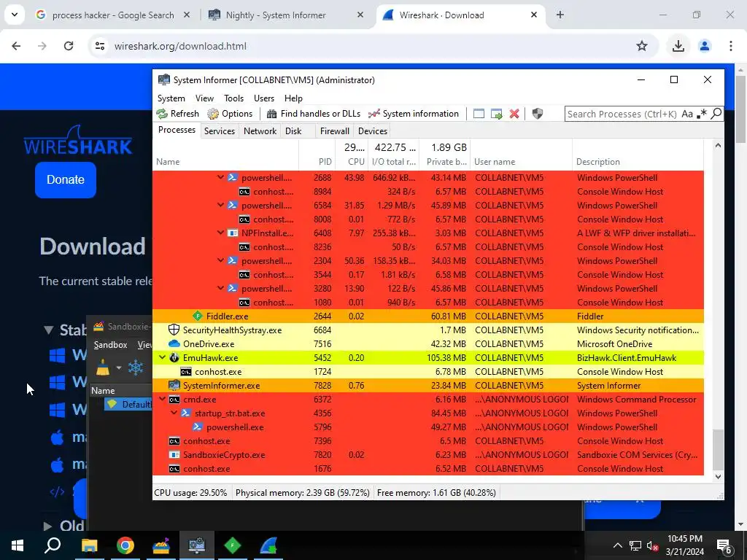Select conhost.exe row with PID 7396
Viewport: 747px width, 560px height.
point(427,441)
